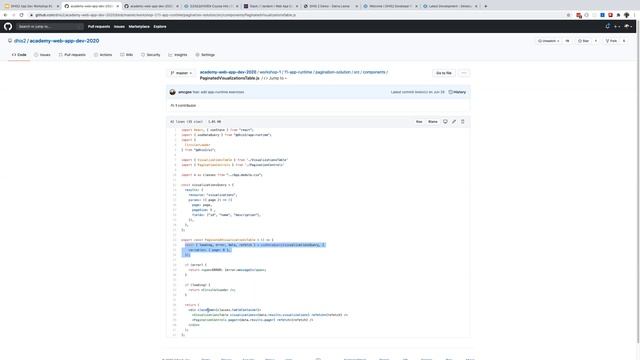Go back in browser
Viewport: 640px width, 360px height.
5,15
